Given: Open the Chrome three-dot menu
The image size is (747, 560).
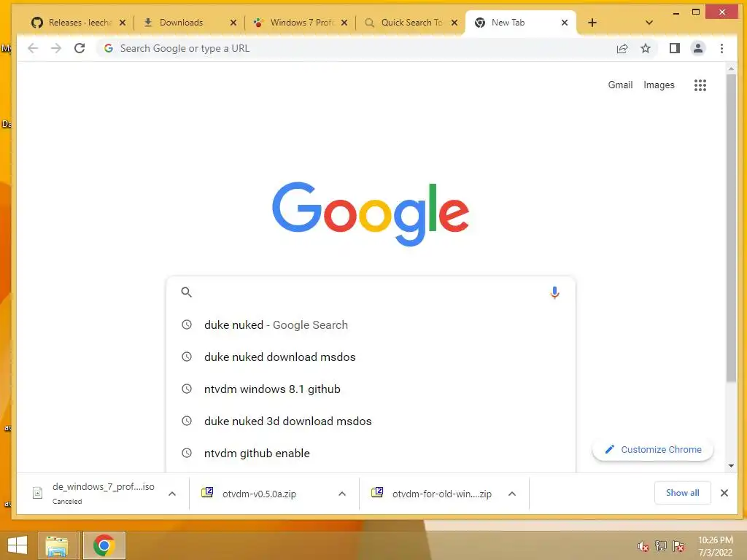Looking at the screenshot, I should click(721, 48).
